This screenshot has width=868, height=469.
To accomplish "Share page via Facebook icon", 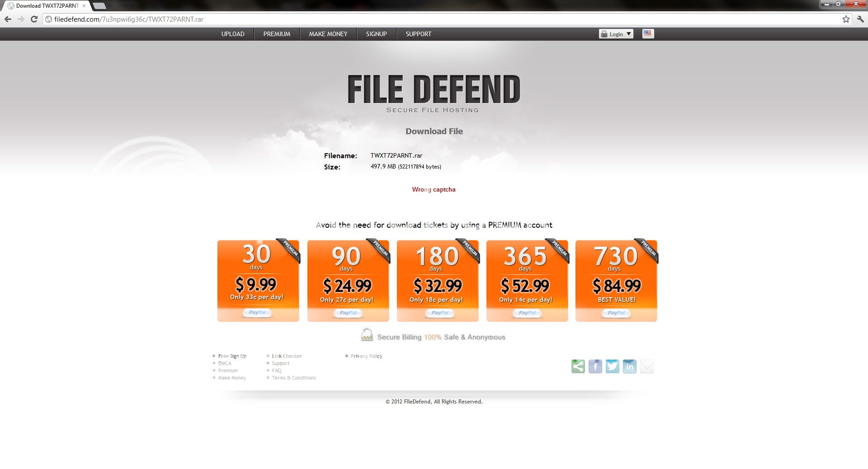I will pyautogui.click(x=595, y=366).
